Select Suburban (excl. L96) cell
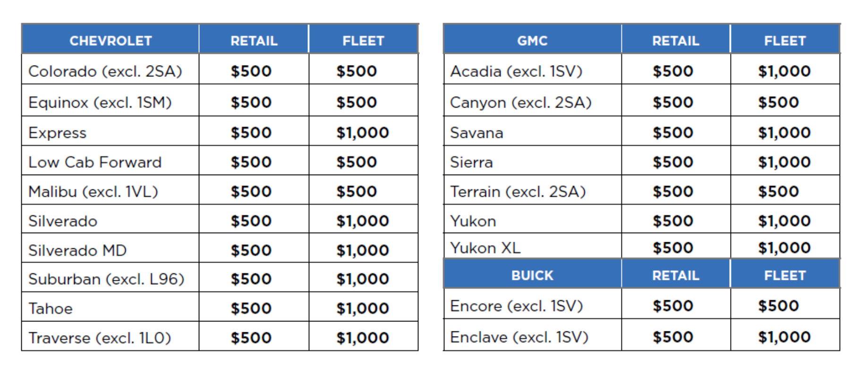Screen dimensions: 868x371 pyautogui.click(x=106, y=279)
